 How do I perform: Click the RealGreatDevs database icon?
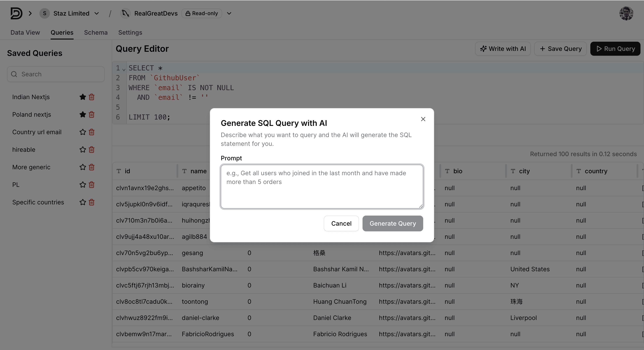pos(125,13)
